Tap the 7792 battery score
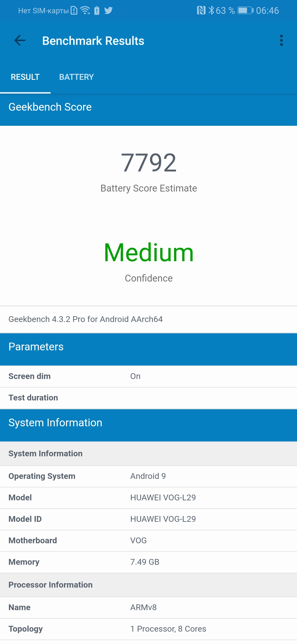Image resolution: width=297 pixels, height=644 pixels. click(x=148, y=163)
